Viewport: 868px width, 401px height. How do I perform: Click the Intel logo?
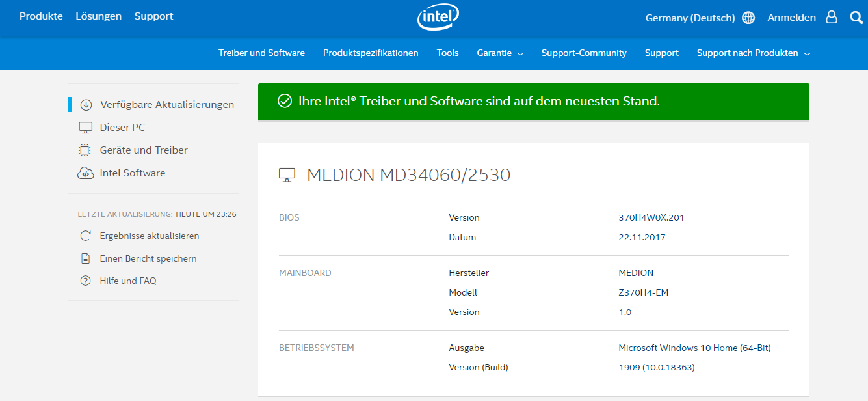point(438,18)
